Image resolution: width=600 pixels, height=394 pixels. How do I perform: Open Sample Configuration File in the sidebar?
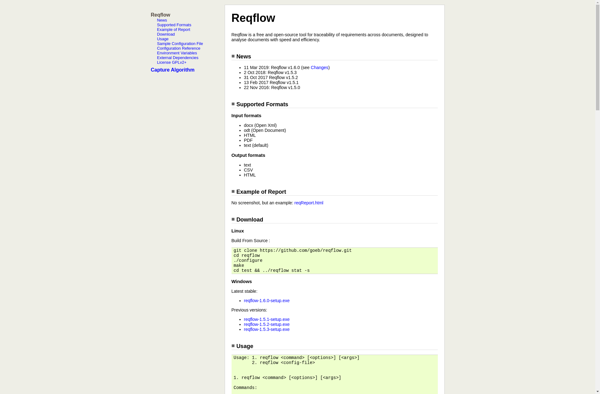(180, 44)
